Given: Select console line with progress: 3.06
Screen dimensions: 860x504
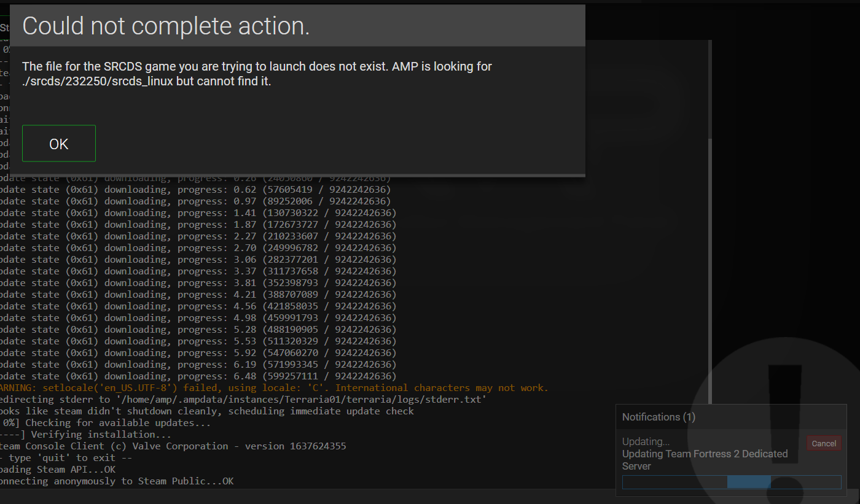Looking at the screenshot, I should click(x=198, y=260).
